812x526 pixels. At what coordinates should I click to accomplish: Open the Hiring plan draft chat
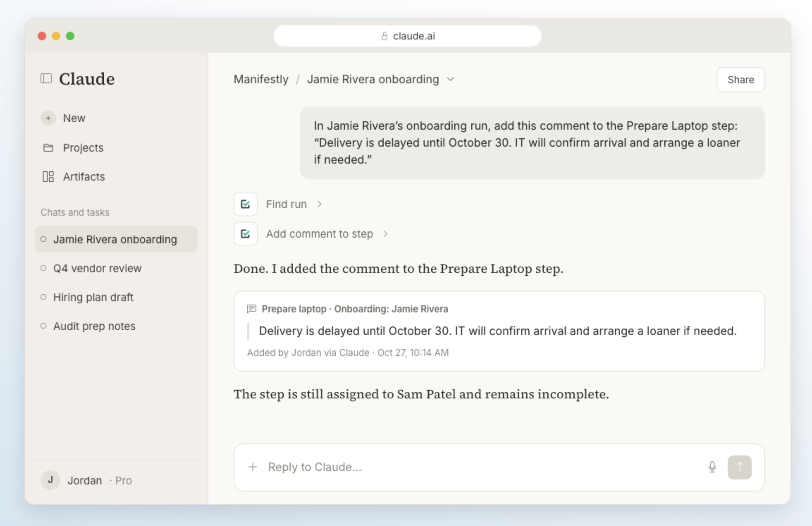pyautogui.click(x=116, y=297)
